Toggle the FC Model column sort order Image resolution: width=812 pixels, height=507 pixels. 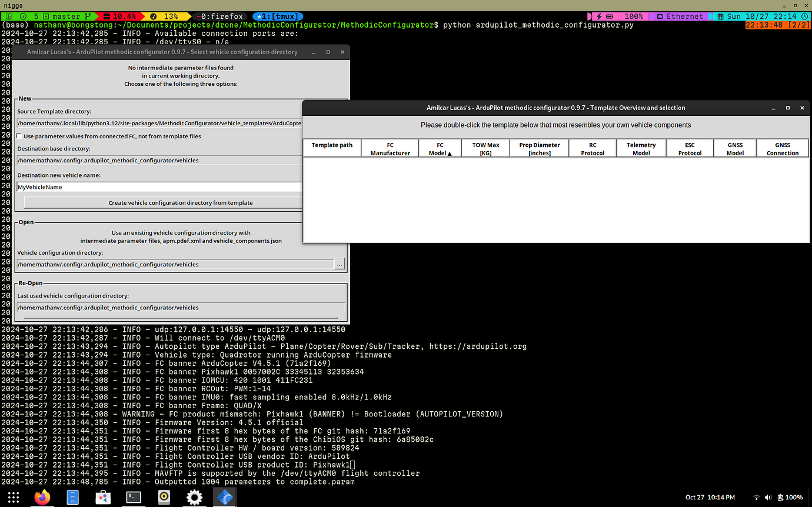click(x=440, y=149)
